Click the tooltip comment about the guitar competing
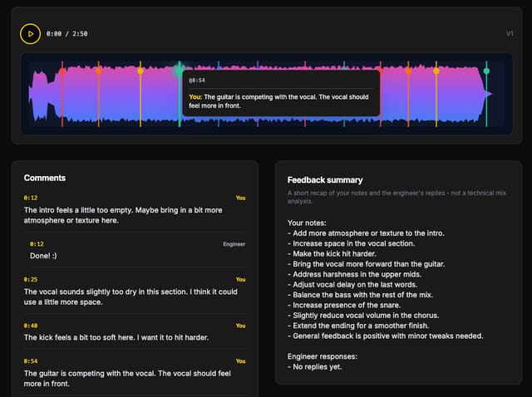Image resolution: width=532 pixels, height=397 pixels. click(278, 101)
